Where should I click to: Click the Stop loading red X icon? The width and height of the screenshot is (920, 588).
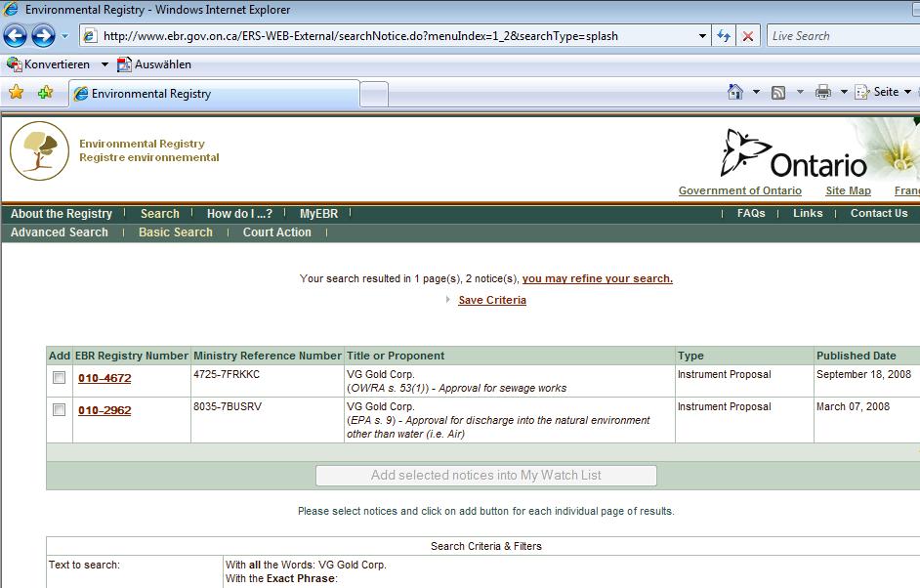coord(748,36)
